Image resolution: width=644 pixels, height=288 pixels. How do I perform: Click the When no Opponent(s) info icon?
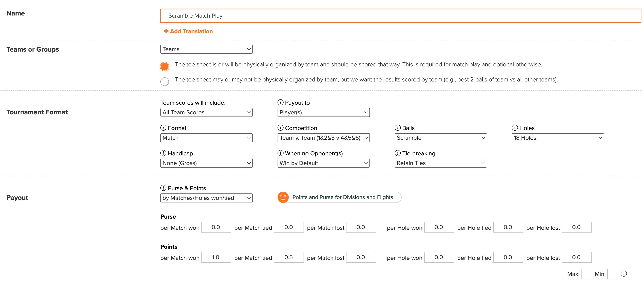280,153
